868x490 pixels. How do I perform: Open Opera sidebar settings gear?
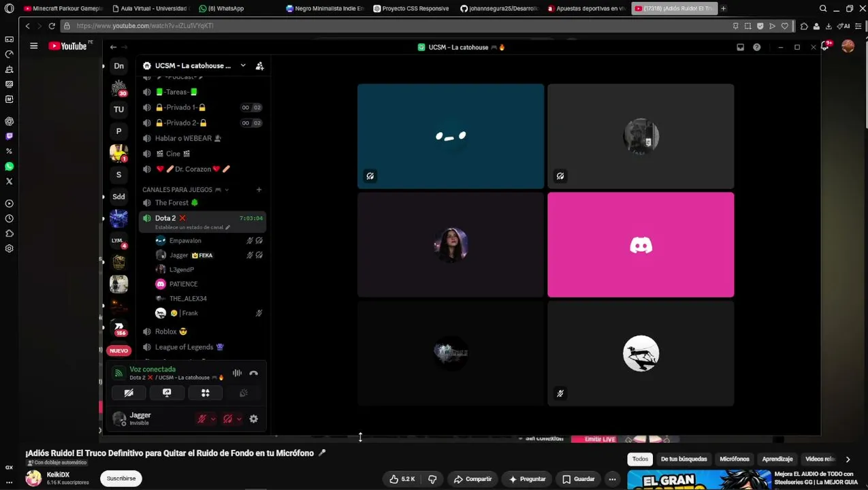click(9, 248)
